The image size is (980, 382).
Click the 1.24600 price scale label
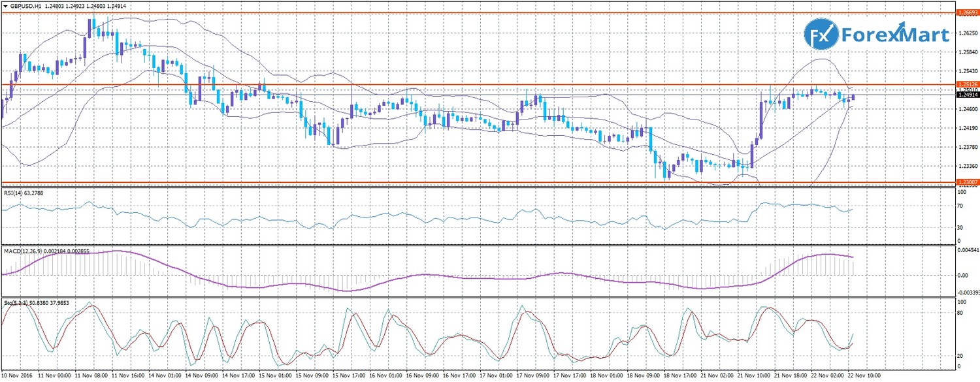(x=967, y=109)
